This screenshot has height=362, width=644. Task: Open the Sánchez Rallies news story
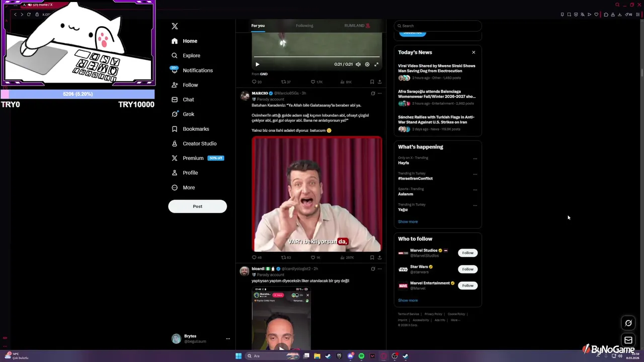[x=437, y=123]
